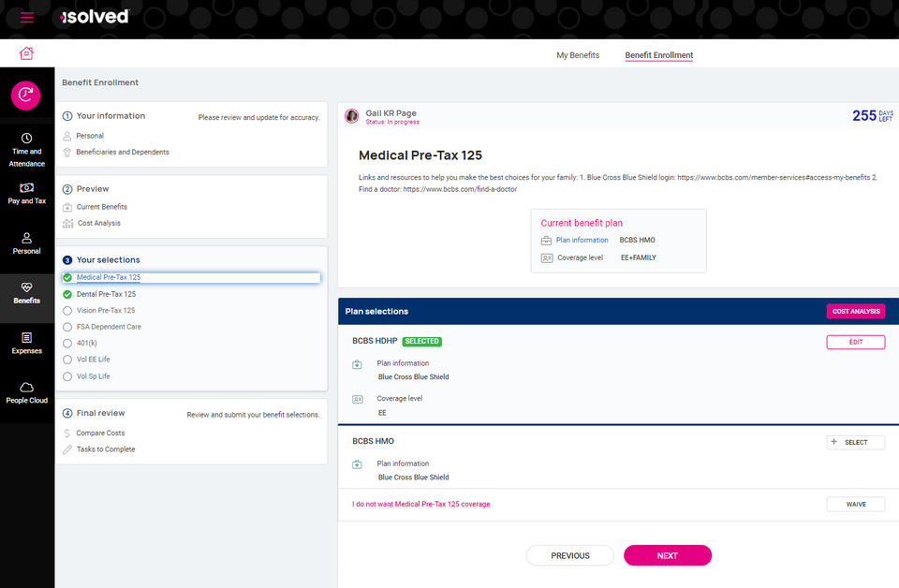Open Current Benefits under Preview
The image size is (899, 588).
(x=102, y=207)
